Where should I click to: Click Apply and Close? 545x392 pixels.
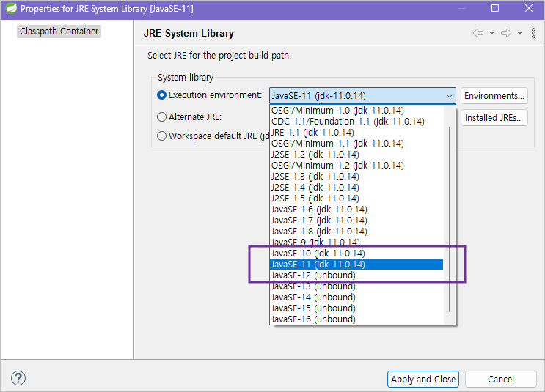point(423,379)
